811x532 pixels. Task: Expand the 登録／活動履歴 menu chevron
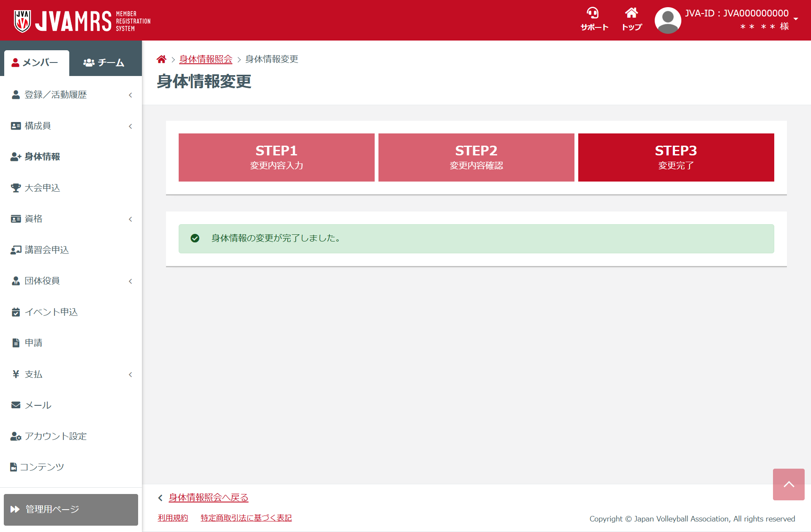click(x=131, y=95)
